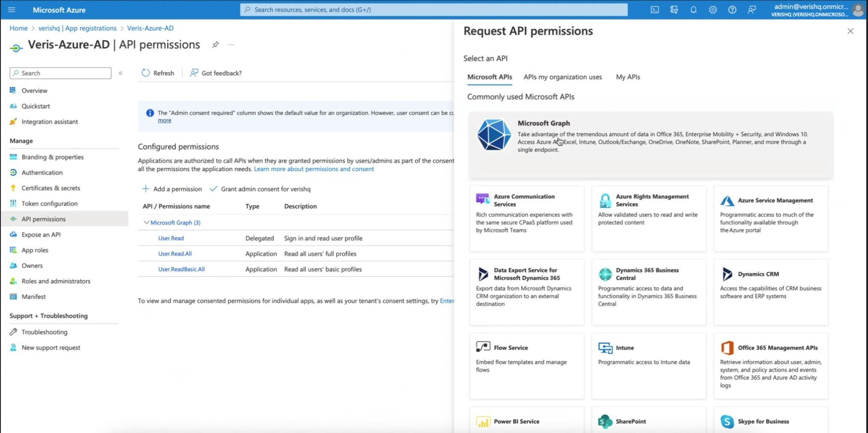Open the hamburger portal menu

[x=12, y=10]
